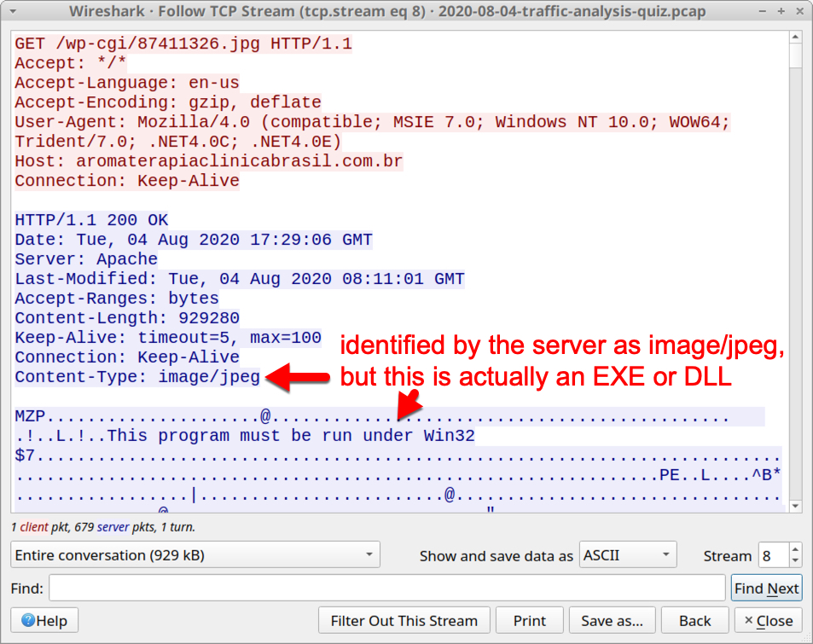Click the User-Agent: Mozilla/4.0 header line
Screen dimensions: 813x644
click(372, 122)
